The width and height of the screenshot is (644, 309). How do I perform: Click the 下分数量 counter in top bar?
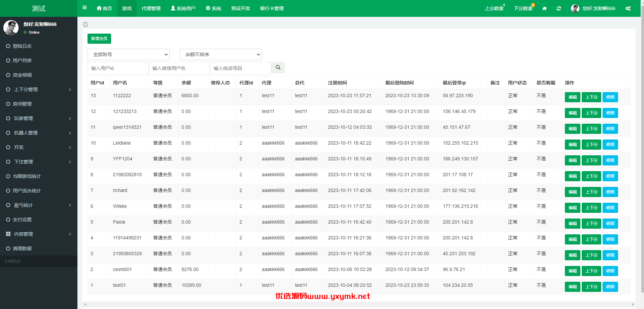tap(523, 8)
